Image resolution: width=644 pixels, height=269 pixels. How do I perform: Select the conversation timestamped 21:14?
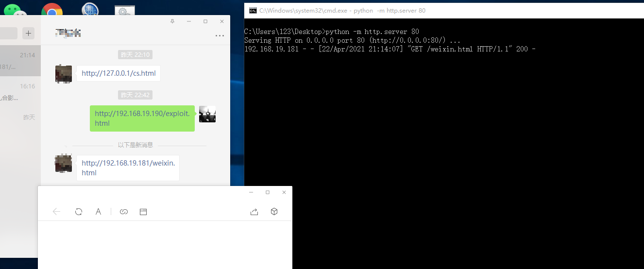[x=19, y=61]
